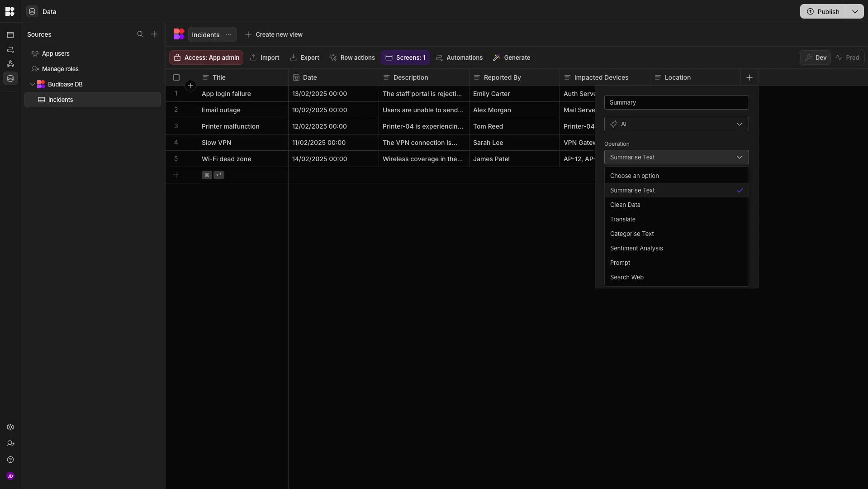The width and height of the screenshot is (868, 489).
Task: Click the Import button
Action: pos(265,58)
